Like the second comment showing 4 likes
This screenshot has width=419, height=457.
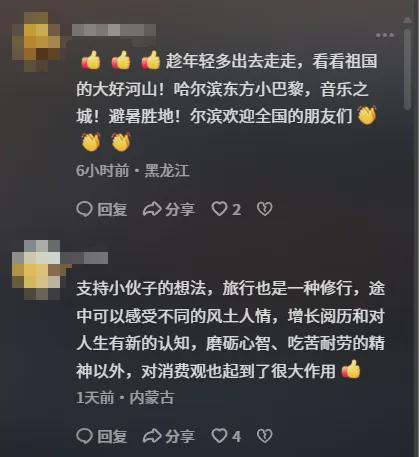tap(219, 436)
